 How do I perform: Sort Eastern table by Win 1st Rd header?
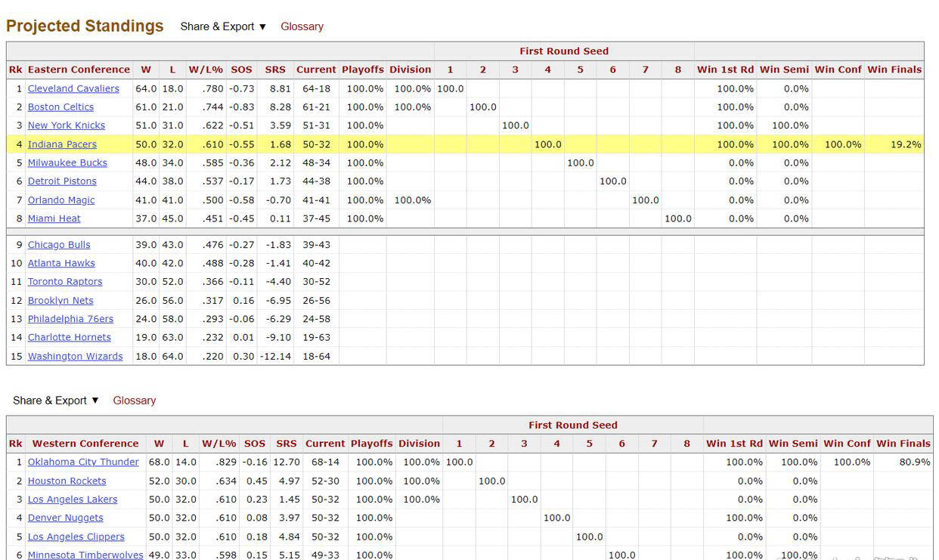point(725,70)
